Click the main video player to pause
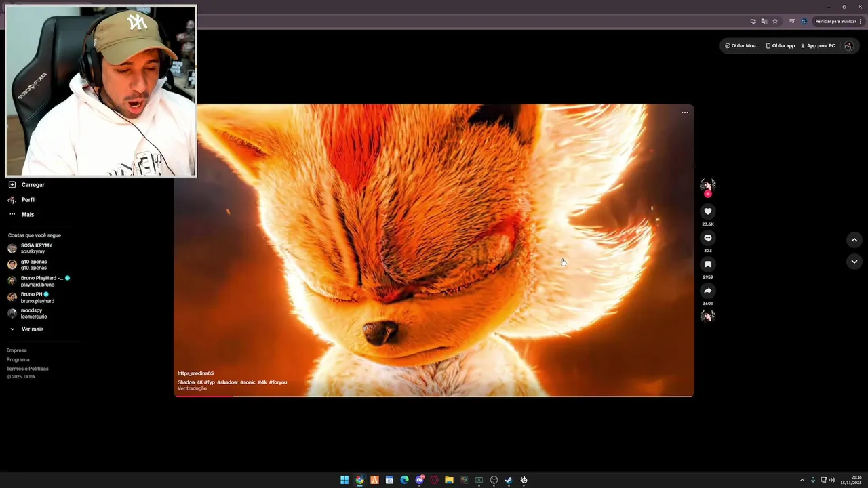 [434, 250]
